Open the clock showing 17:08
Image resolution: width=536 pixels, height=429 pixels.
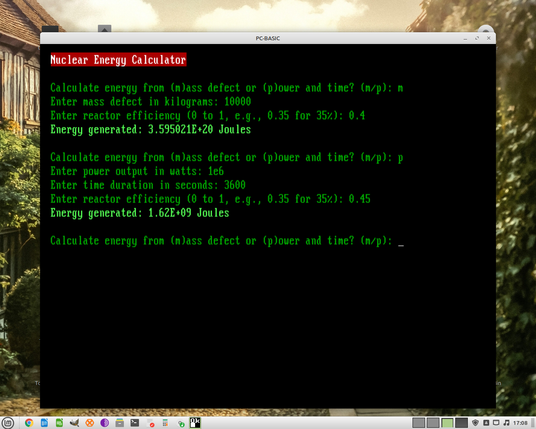520,423
